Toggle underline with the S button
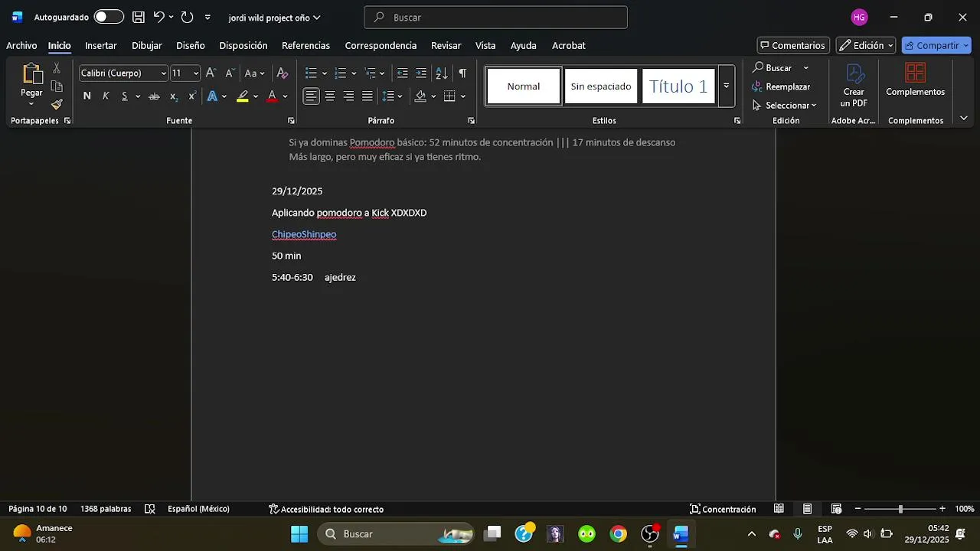980x551 pixels. [125, 96]
